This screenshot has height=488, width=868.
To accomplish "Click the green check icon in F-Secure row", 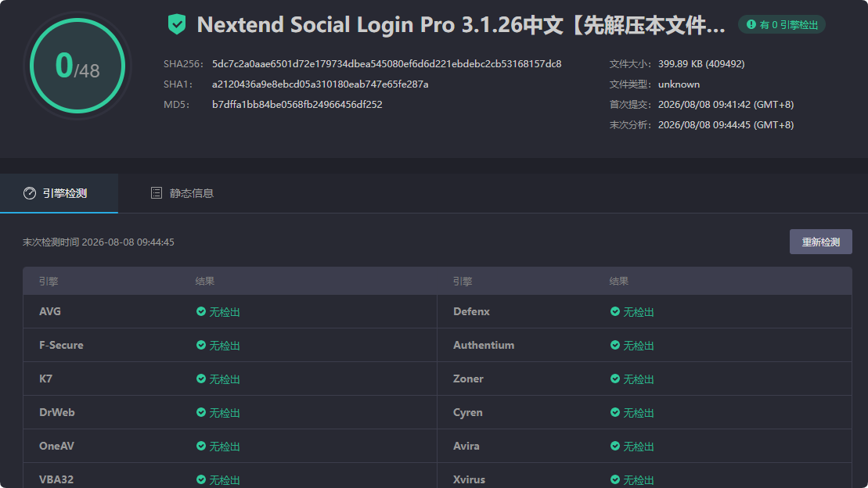I will pyautogui.click(x=201, y=345).
